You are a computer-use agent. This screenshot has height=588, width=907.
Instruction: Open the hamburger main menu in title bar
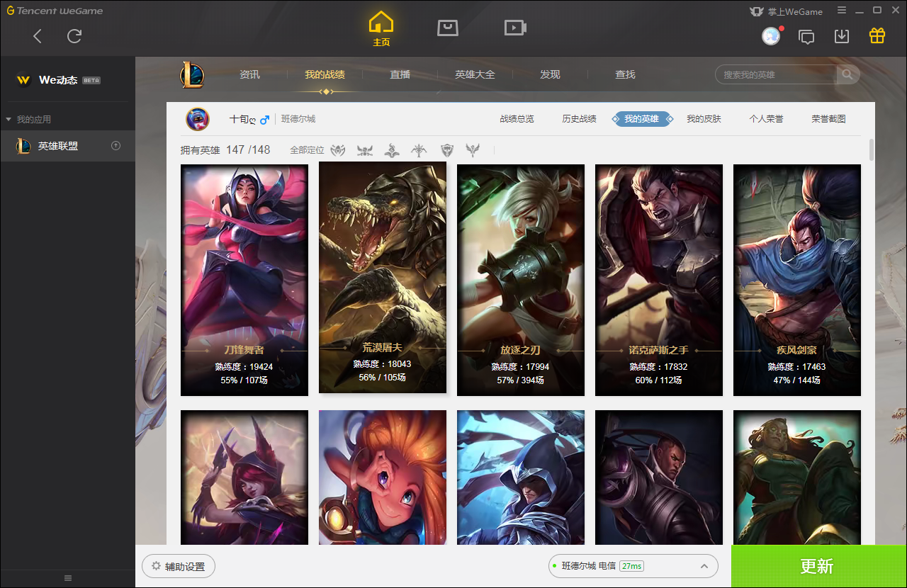[842, 11]
